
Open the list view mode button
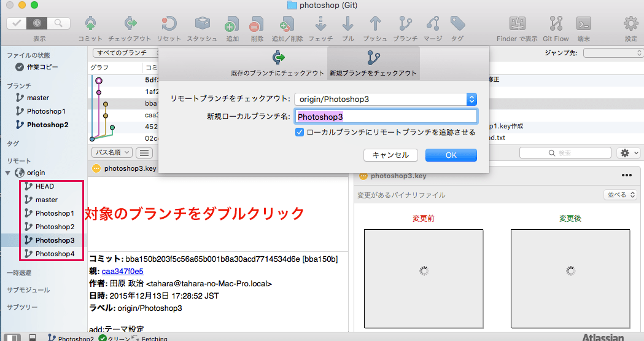coord(144,153)
